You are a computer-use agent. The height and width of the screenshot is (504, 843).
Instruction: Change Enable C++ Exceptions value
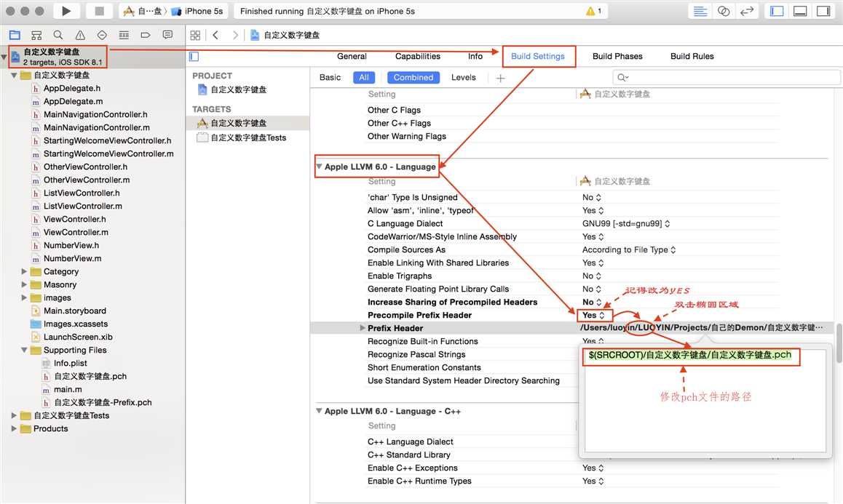pos(593,468)
